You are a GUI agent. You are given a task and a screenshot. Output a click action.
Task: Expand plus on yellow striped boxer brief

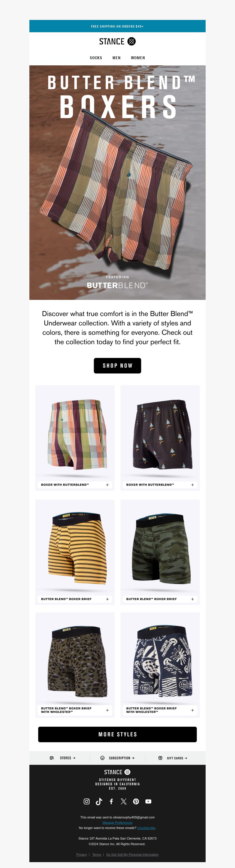[x=108, y=599]
